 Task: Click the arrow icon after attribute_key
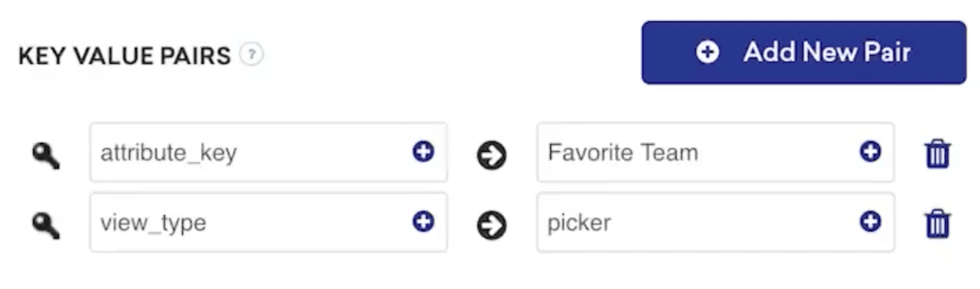(492, 155)
